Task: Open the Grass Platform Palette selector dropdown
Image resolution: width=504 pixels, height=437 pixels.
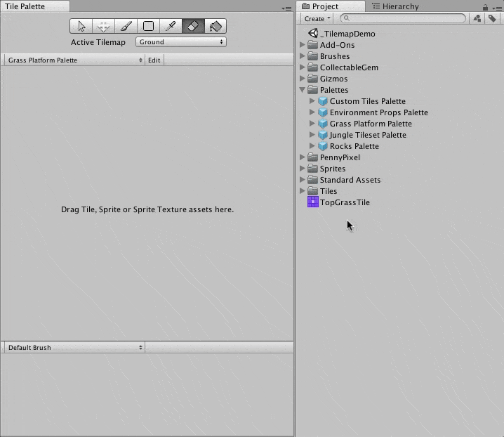Action: click(74, 60)
